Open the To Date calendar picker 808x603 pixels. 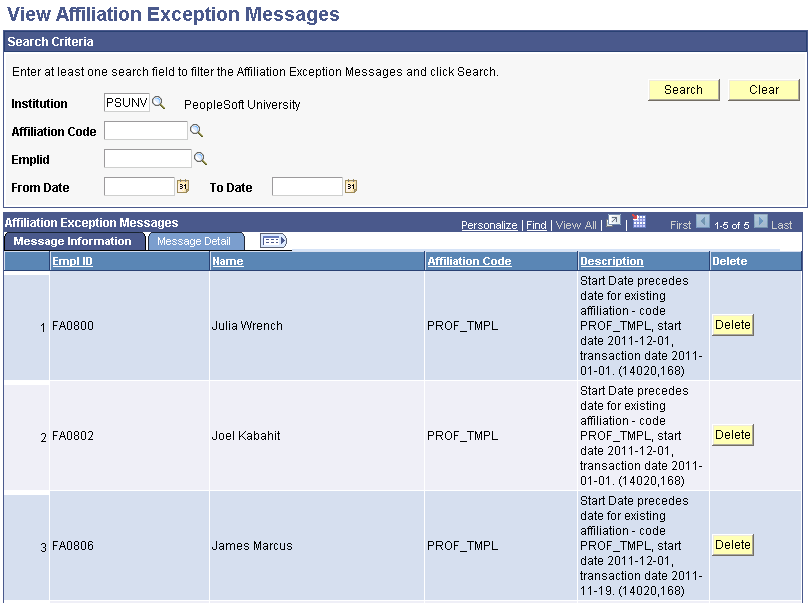[349, 185]
